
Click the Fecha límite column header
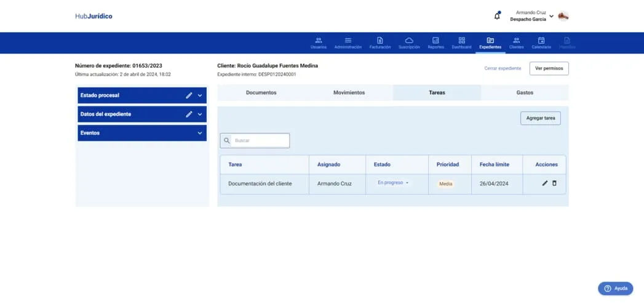click(x=495, y=164)
